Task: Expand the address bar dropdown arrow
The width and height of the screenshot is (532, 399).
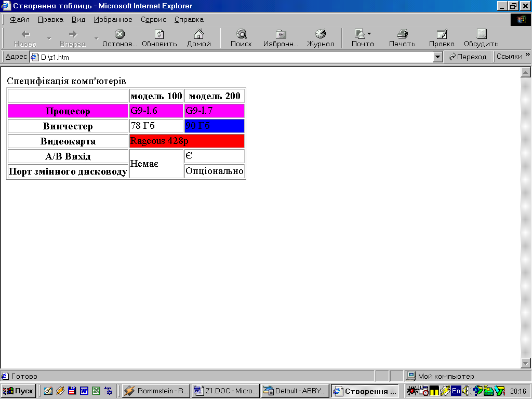Action: coord(438,57)
